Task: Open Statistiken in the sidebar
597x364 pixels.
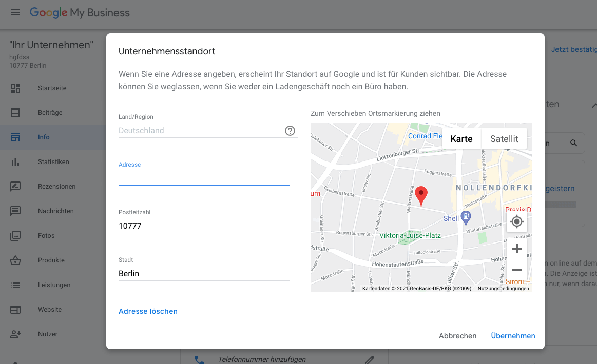Action: [53, 162]
